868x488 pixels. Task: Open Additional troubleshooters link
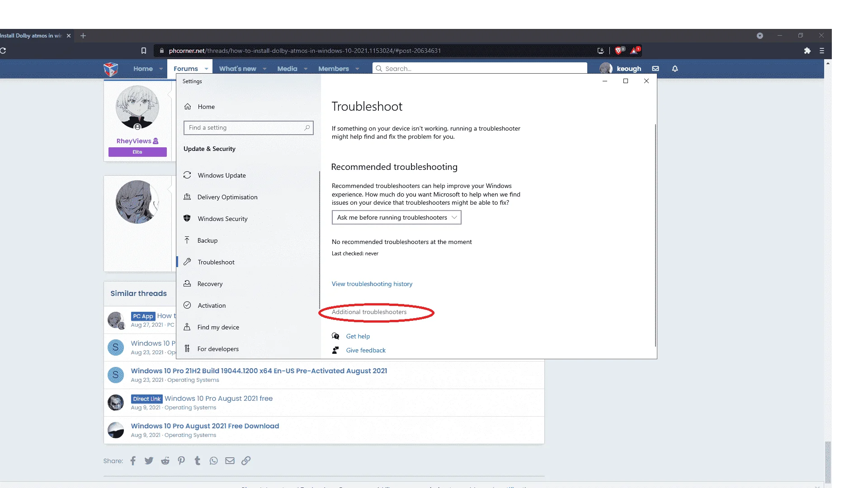pos(369,312)
